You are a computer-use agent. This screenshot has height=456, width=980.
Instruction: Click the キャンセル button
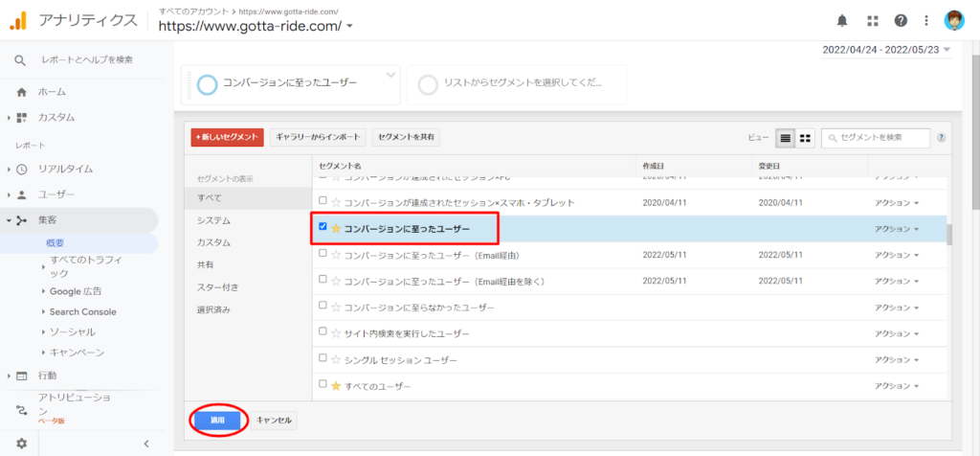[274, 421]
